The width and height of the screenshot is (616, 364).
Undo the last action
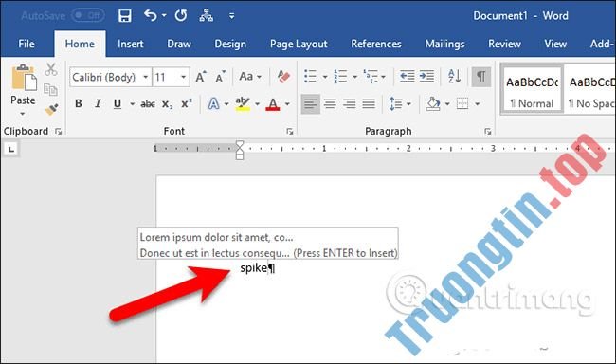point(151,16)
